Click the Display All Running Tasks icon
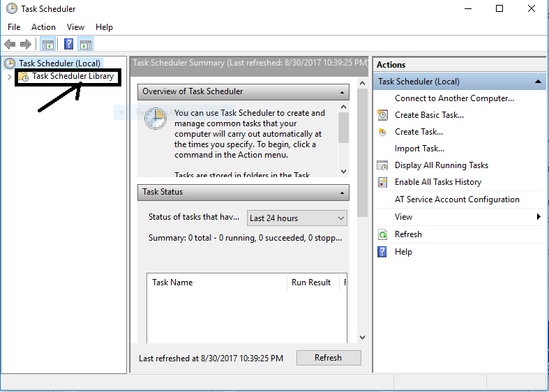The image size is (549, 392). coord(382,165)
